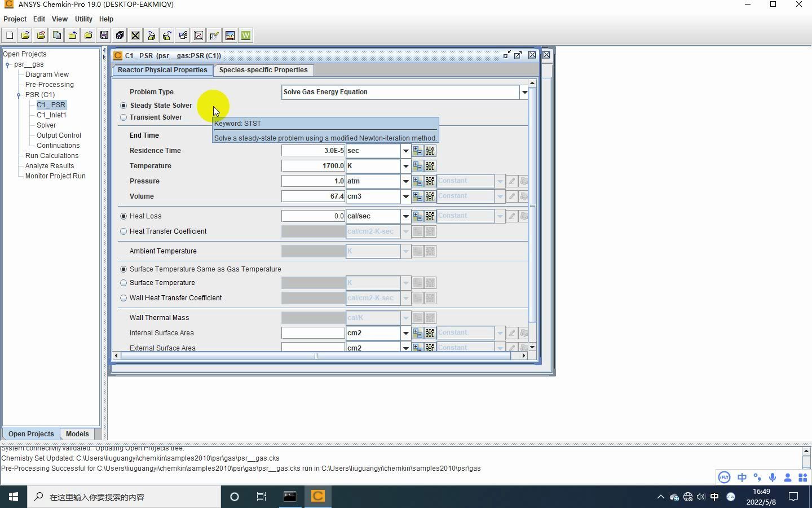812x508 pixels.
Task: Detach the C1_PSR panel with the pop-out icon
Action: 518,55
